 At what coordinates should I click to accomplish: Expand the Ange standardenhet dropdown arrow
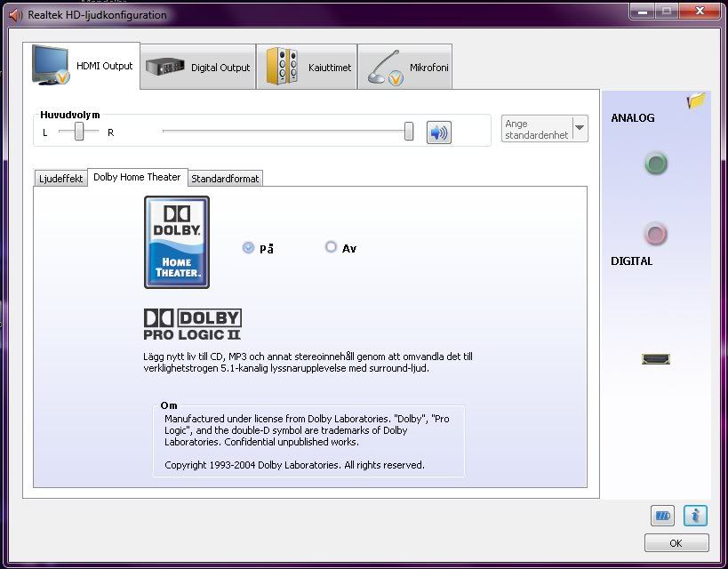tap(580, 128)
